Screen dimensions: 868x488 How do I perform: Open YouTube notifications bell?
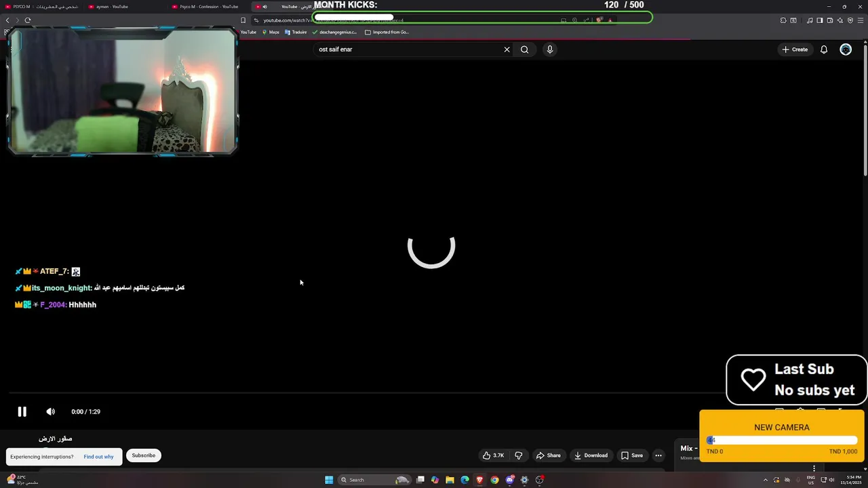[824, 49]
